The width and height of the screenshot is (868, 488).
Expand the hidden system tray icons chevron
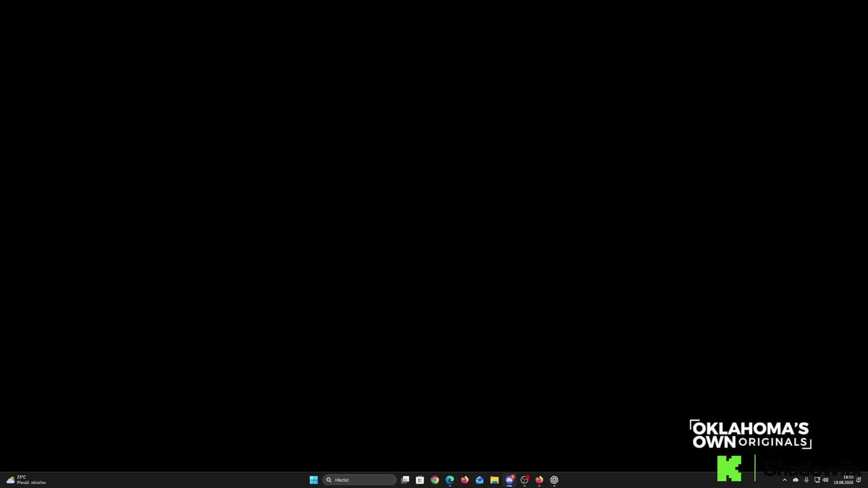click(785, 480)
